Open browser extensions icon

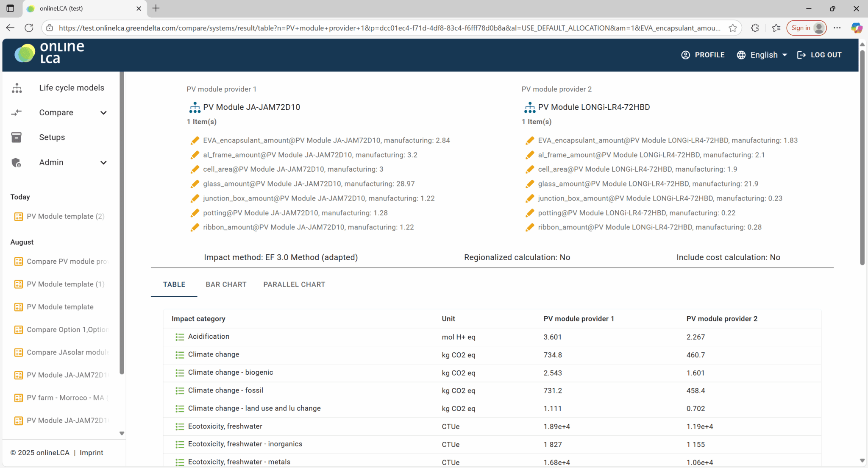click(755, 28)
